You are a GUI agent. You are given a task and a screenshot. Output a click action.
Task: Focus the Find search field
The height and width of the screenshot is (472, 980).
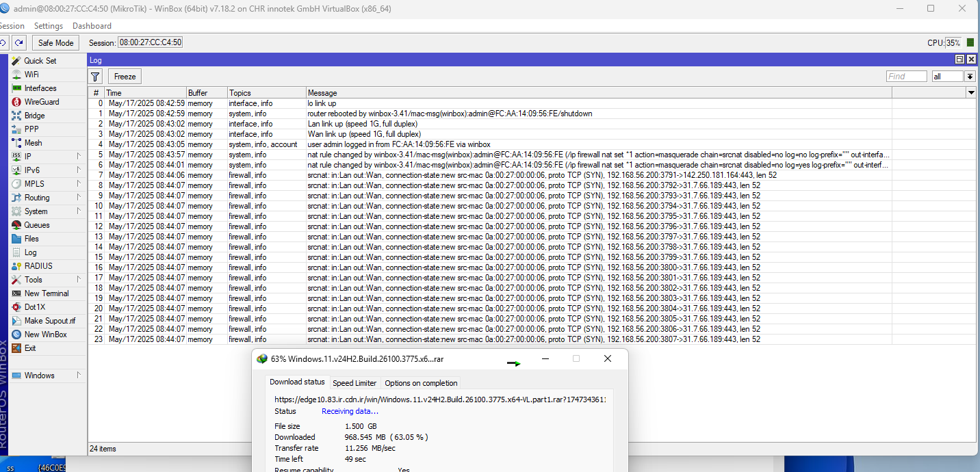(x=906, y=77)
